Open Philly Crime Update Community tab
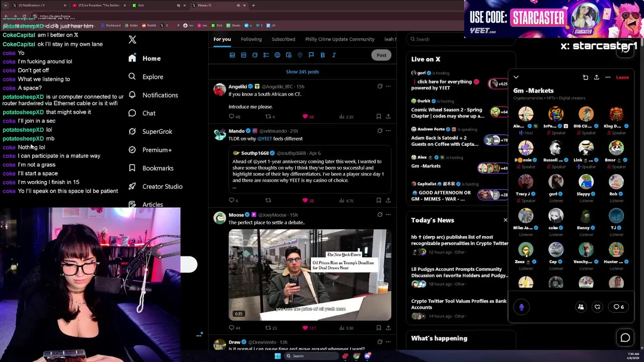Image resolution: width=644 pixels, height=362 pixels. [340, 39]
